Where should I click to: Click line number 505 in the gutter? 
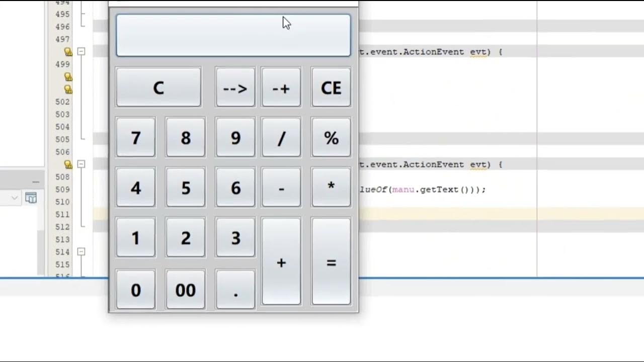pos(62,139)
